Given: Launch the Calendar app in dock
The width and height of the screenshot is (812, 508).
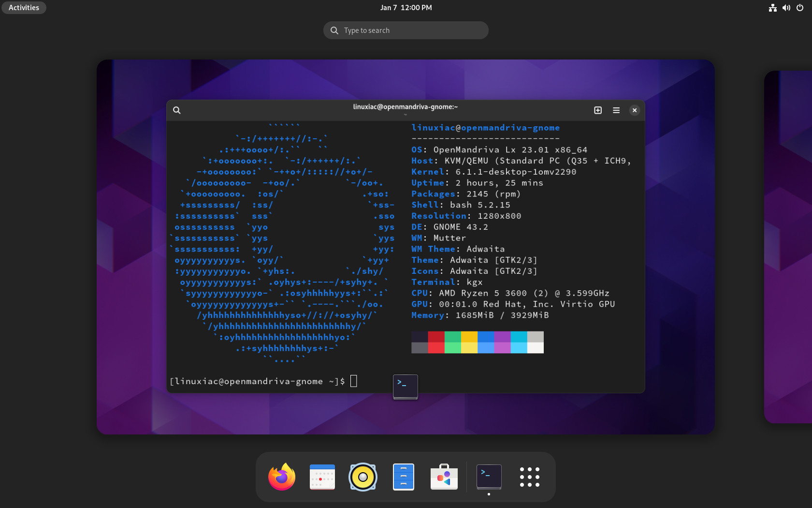Looking at the screenshot, I should [322, 477].
